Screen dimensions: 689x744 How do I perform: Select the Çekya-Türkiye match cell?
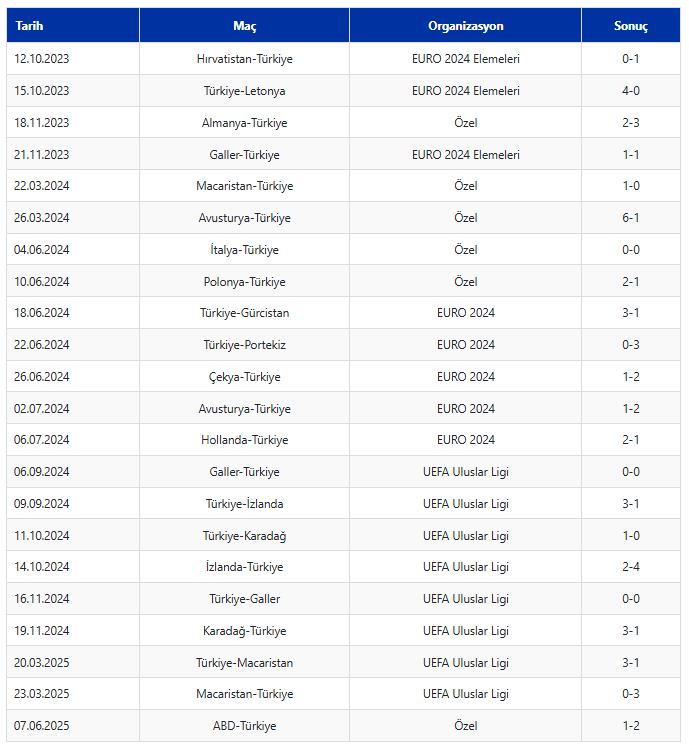point(244,377)
